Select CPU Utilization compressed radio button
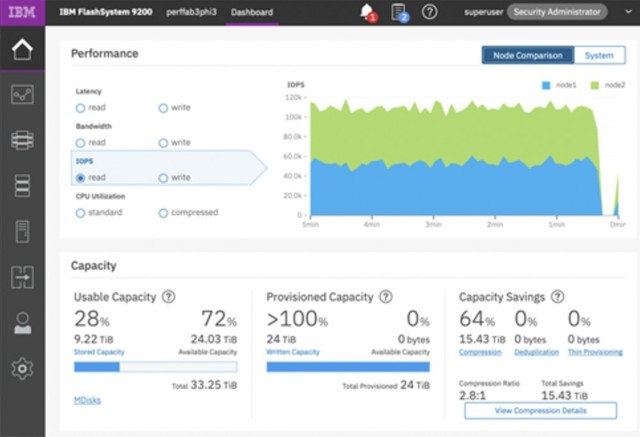 [x=163, y=212]
